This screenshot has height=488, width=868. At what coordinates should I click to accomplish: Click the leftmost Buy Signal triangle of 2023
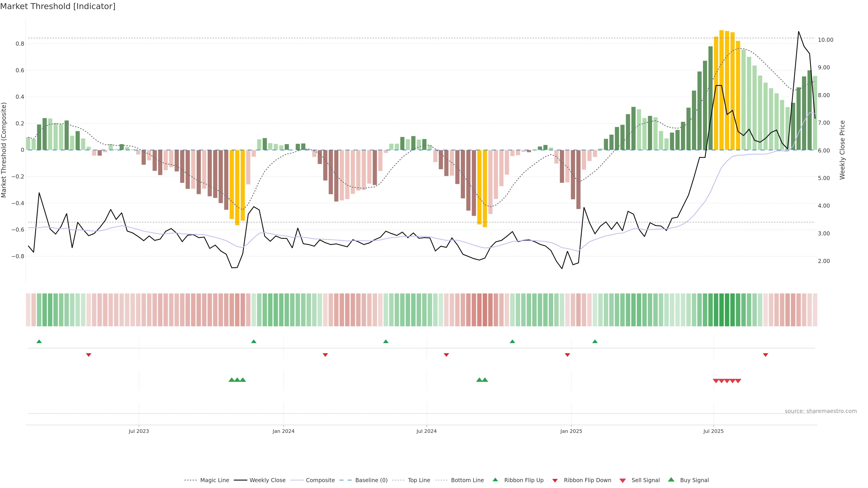click(x=231, y=380)
